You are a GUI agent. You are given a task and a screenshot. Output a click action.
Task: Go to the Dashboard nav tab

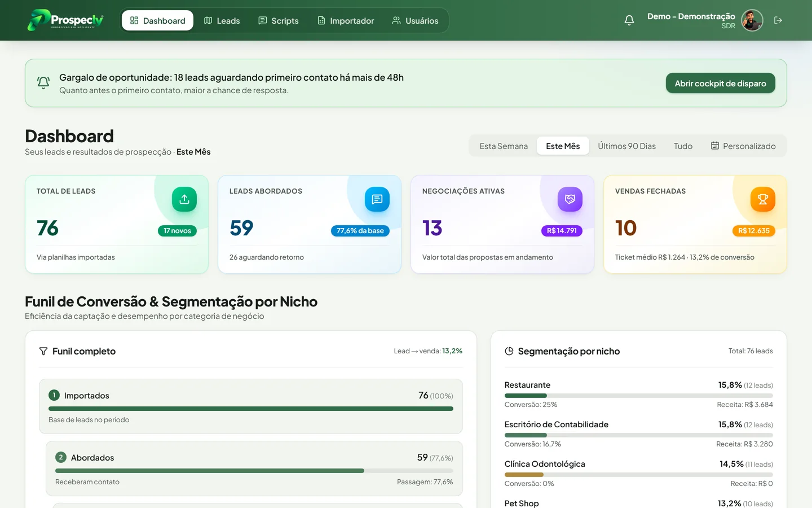(157, 20)
